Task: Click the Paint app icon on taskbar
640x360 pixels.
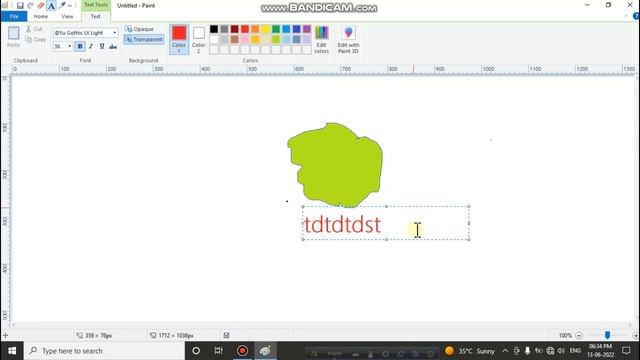Action: [265, 351]
